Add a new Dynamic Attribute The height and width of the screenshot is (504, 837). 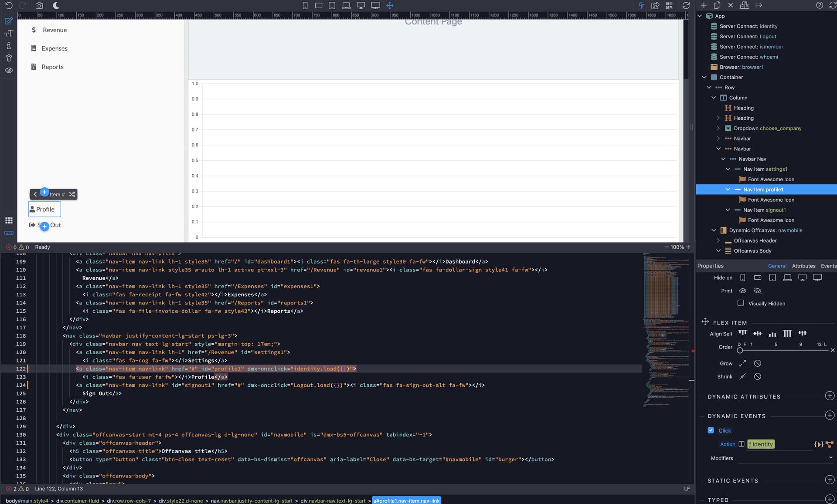830,396
